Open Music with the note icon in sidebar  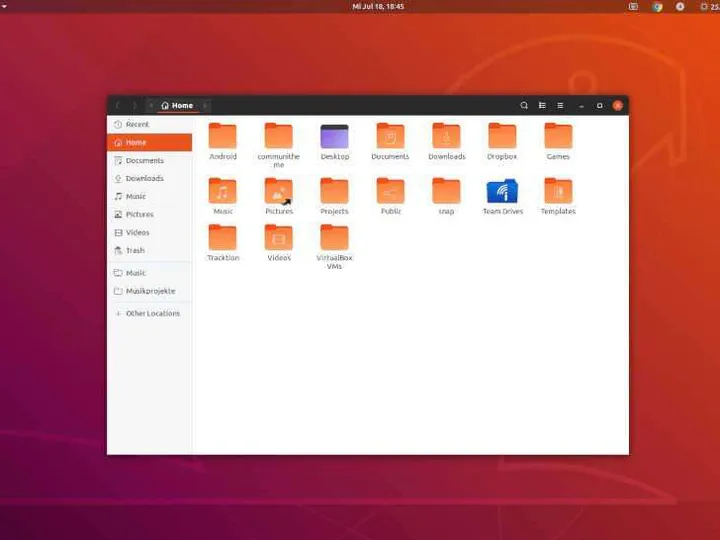click(x=150, y=196)
